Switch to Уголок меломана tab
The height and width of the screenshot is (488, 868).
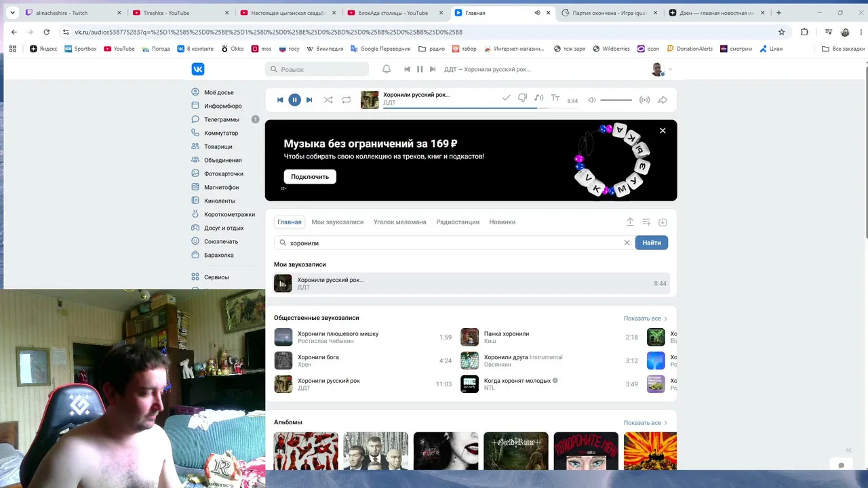(x=400, y=222)
